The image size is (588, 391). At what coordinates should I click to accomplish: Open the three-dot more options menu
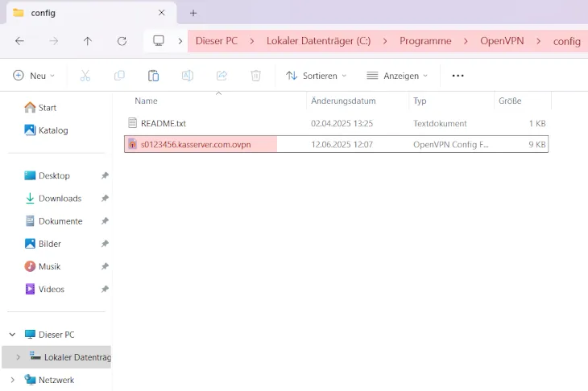pyautogui.click(x=458, y=76)
